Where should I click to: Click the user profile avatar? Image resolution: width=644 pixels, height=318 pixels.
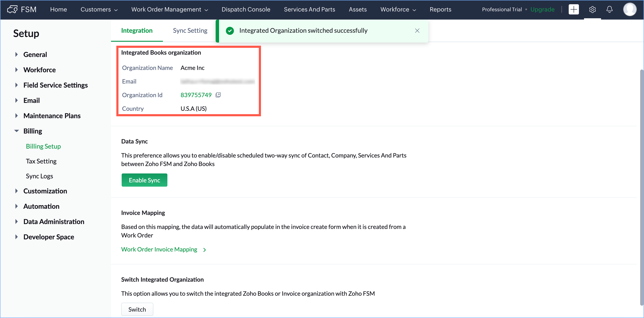coord(630,10)
